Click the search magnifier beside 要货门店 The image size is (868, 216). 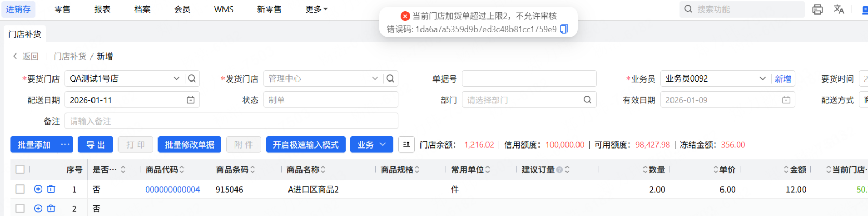[192, 78]
